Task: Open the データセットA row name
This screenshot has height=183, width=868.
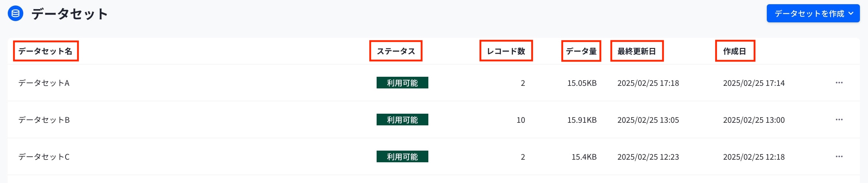Action: coord(44,83)
